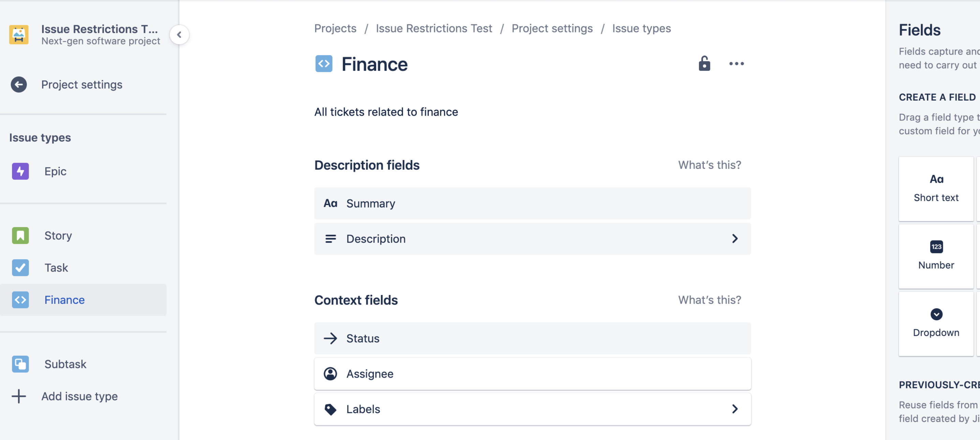
Task: Click the lock icon beside Finance title
Action: pyautogui.click(x=704, y=63)
